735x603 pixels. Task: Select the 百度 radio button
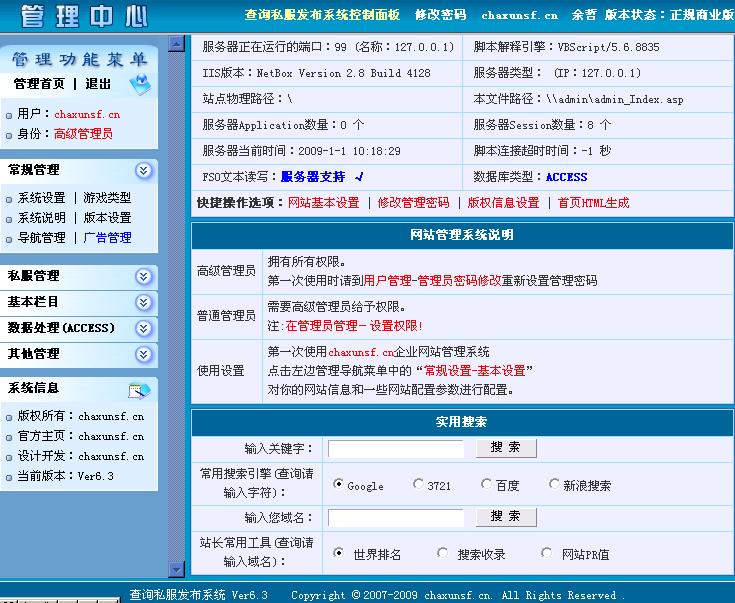coord(486,485)
